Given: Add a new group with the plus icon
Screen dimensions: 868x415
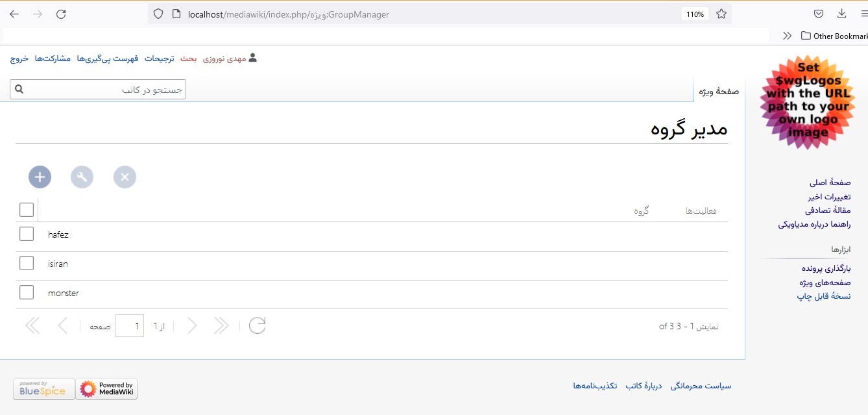Looking at the screenshot, I should [x=40, y=177].
